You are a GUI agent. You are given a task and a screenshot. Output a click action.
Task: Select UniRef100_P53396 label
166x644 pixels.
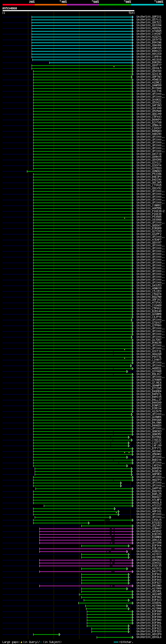[149, 174]
